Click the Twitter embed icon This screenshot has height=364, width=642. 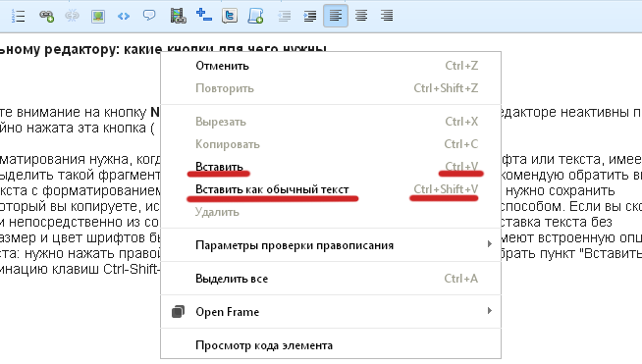click(230, 16)
